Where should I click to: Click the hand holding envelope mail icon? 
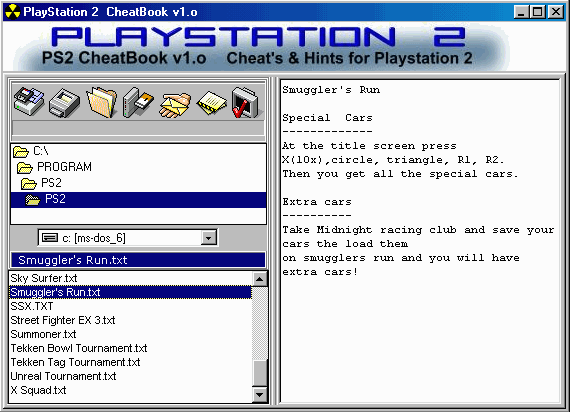(175, 105)
